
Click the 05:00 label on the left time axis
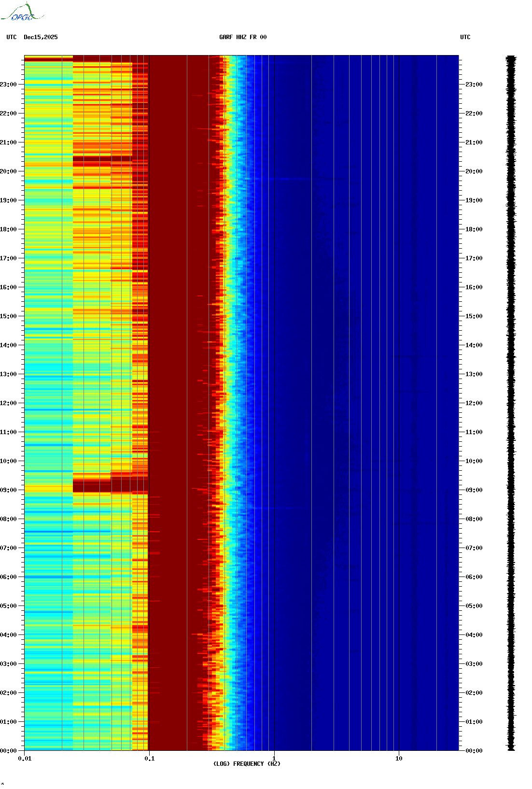pyautogui.click(x=8, y=606)
